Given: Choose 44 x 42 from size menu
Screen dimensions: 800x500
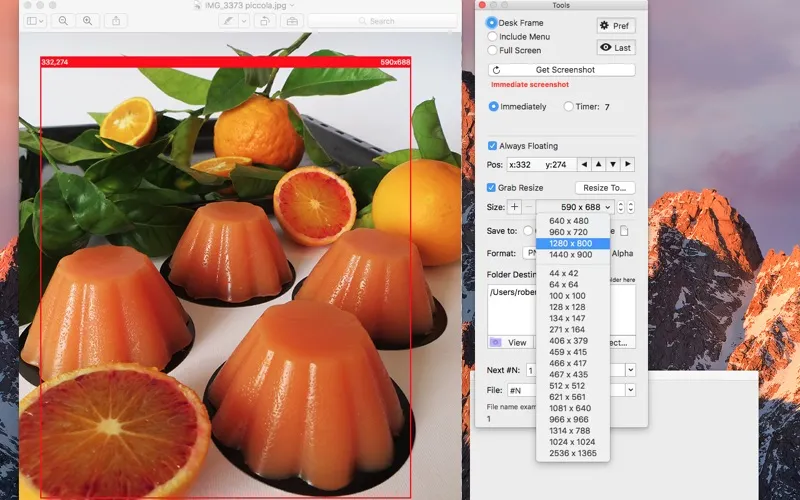Looking at the screenshot, I should (573, 273).
